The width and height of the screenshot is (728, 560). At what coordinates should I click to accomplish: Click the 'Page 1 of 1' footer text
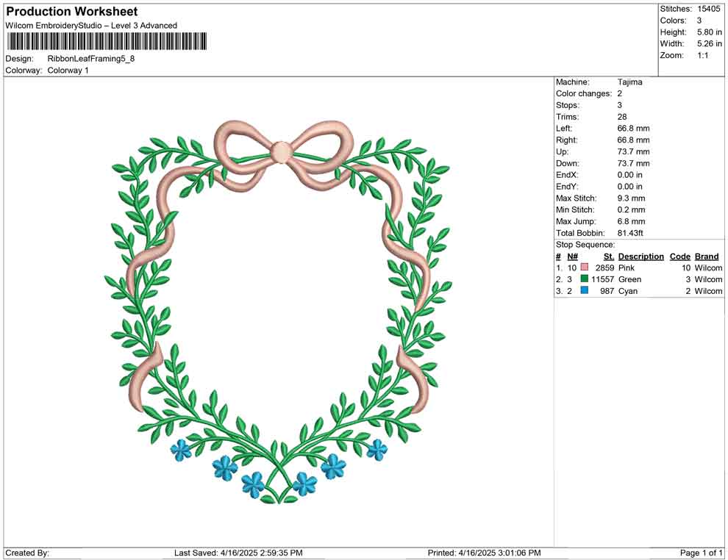701,553
